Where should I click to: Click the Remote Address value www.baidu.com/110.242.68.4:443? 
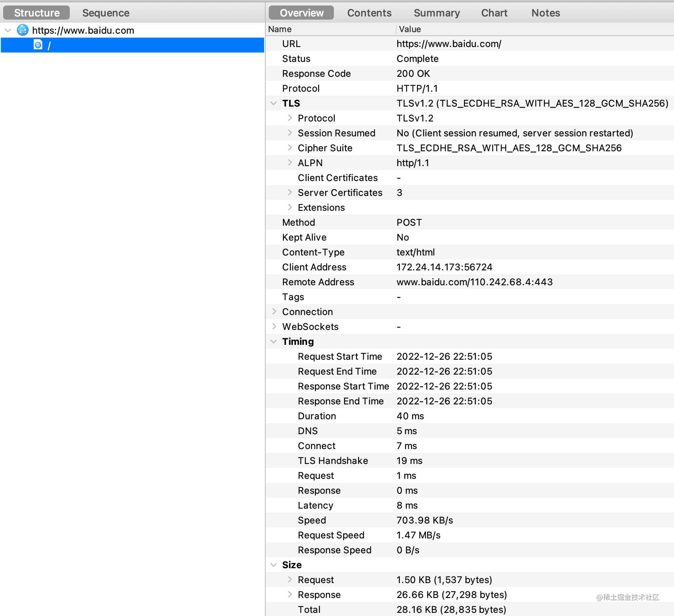475,282
